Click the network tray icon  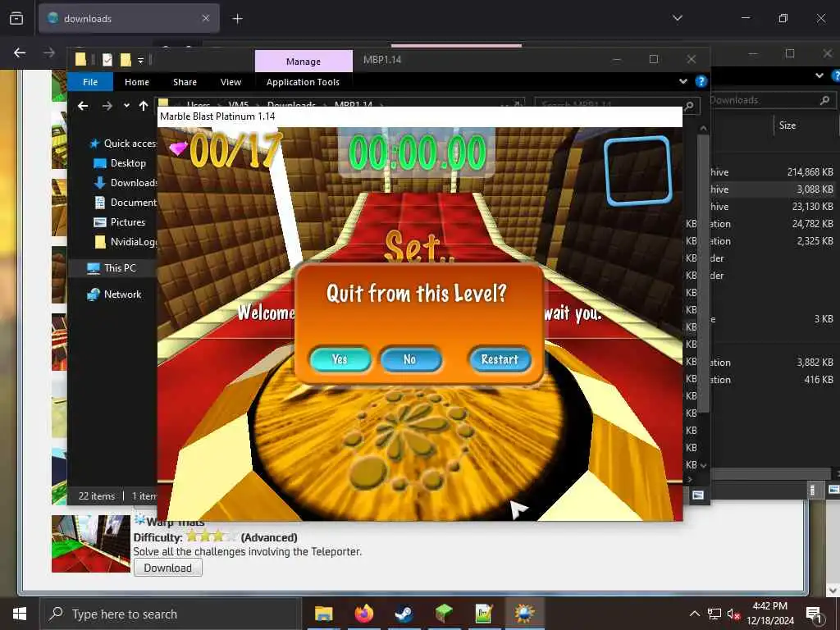(714, 614)
